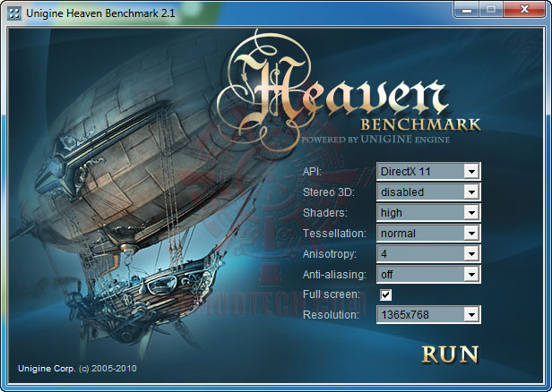Click the 'Unigine Corp. (c) 2005-2010' text
The width and height of the screenshot is (552, 392).
pyautogui.click(x=77, y=369)
